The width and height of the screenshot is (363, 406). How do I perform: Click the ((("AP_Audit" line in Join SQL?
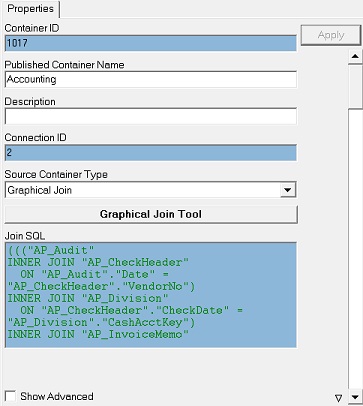point(51,250)
